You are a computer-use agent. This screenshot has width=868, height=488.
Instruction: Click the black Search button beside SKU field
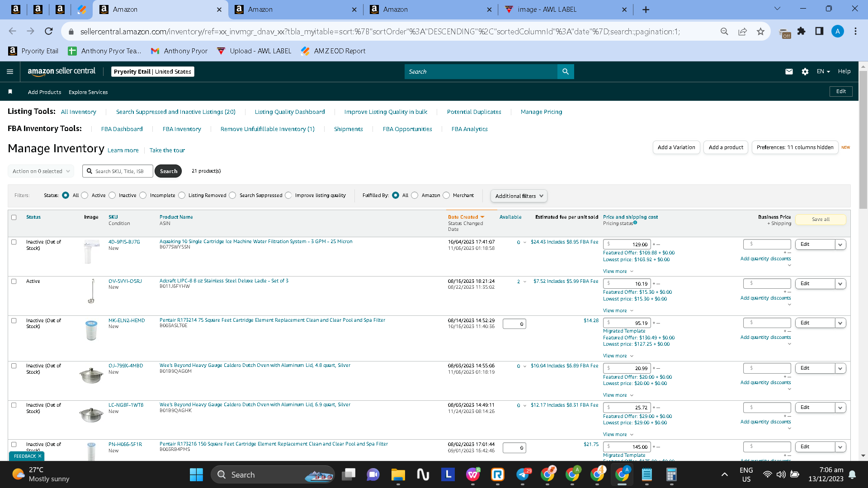pos(168,171)
